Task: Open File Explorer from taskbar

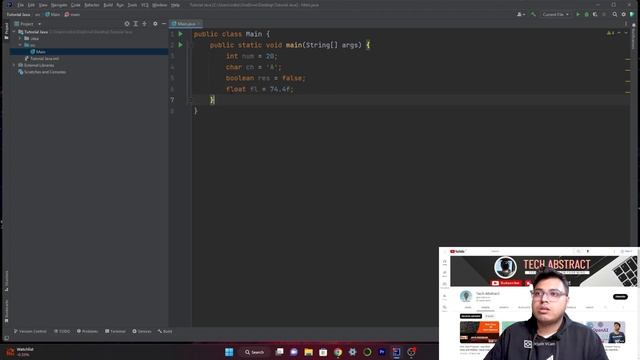Action: click(309, 352)
